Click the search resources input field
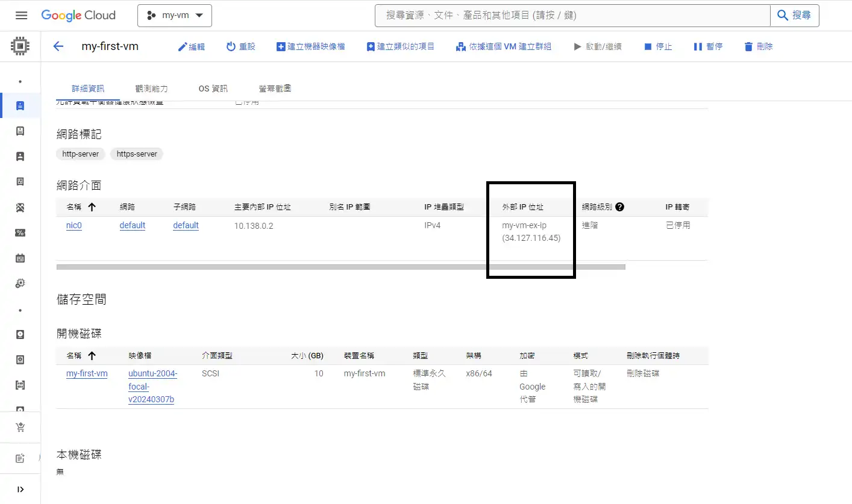852x504 pixels. pyautogui.click(x=572, y=16)
